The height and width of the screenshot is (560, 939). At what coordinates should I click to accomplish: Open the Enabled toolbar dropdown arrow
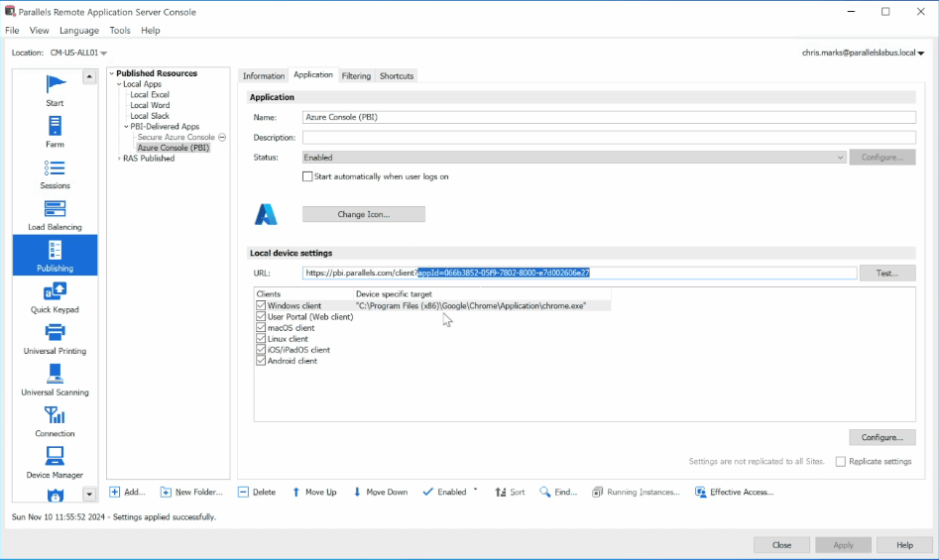coord(476,490)
